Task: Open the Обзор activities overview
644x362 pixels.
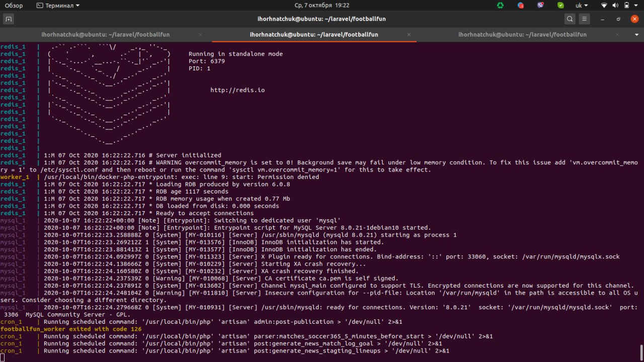Action: [14, 6]
